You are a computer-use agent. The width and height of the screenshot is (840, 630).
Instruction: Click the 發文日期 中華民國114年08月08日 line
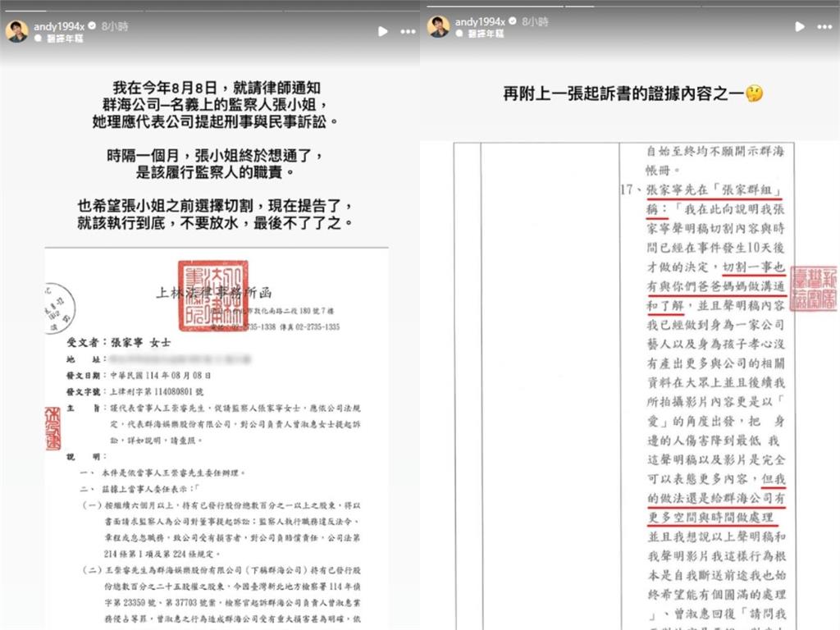pos(139,376)
